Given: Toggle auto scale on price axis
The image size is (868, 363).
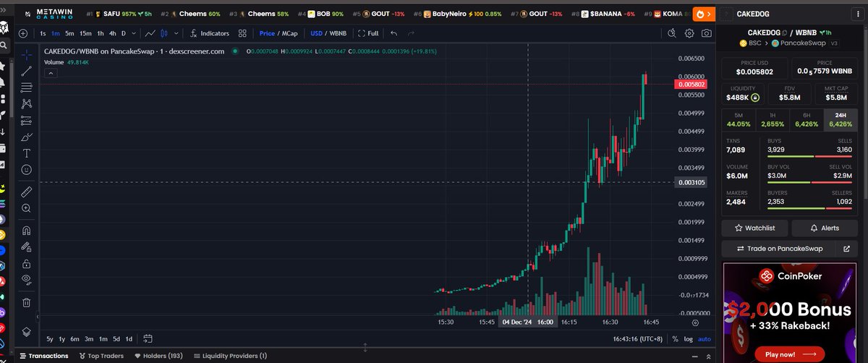Looking at the screenshot, I should [705, 338].
